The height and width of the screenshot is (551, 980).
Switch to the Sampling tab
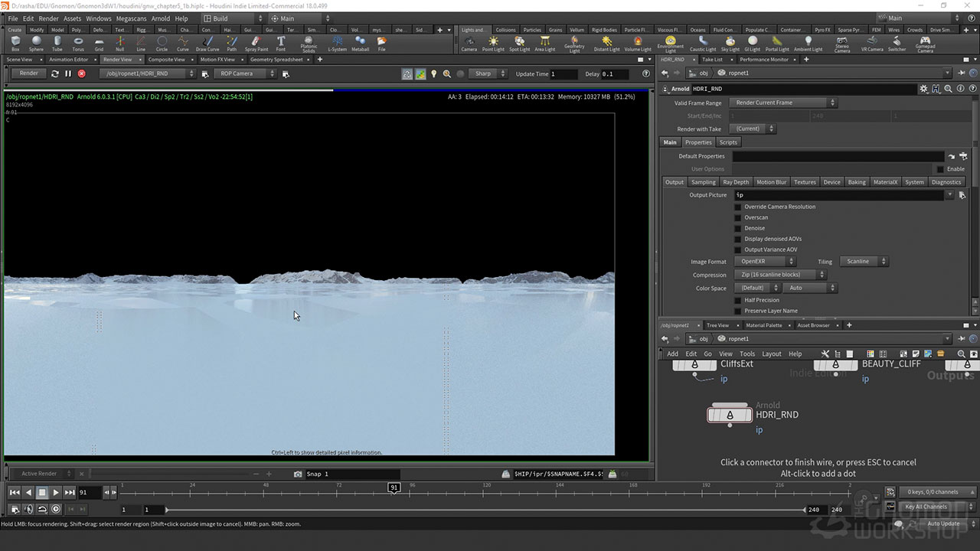(x=703, y=182)
